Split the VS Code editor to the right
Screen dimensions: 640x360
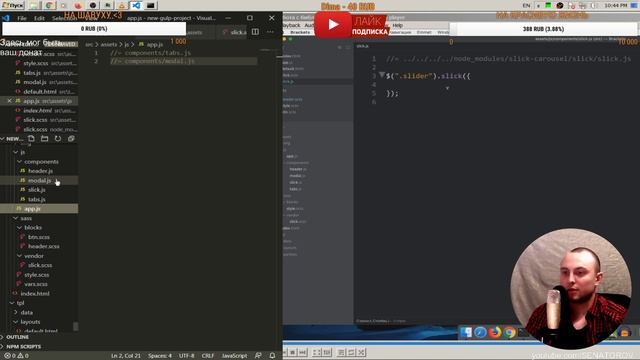255,32
